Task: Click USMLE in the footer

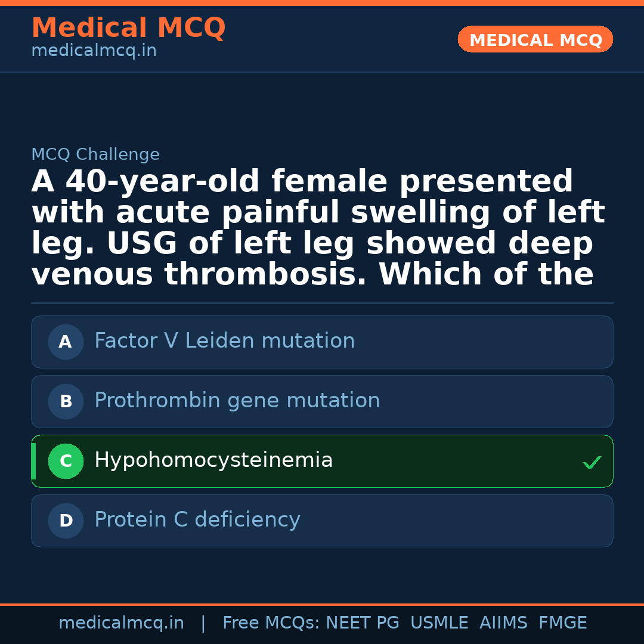Action: (439, 623)
